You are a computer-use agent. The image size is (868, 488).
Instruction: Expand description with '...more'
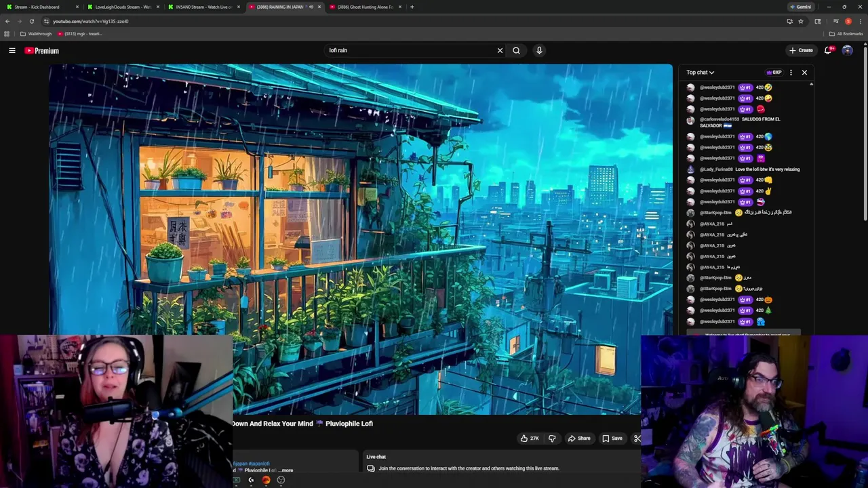(x=287, y=470)
